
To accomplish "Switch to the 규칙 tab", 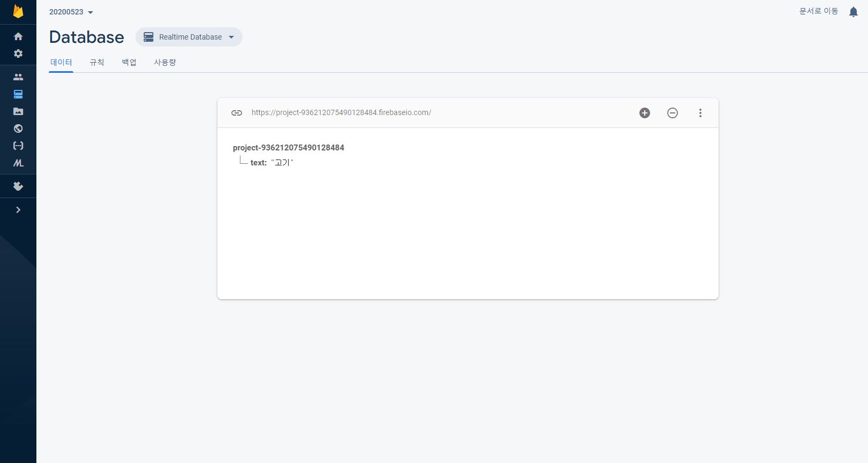I will tap(97, 62).
